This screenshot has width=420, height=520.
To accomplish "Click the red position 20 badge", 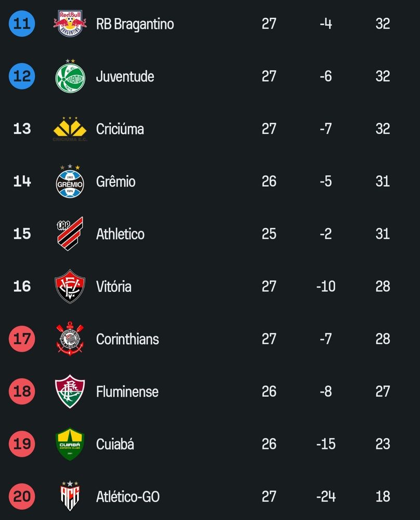I will coord(22,497).
